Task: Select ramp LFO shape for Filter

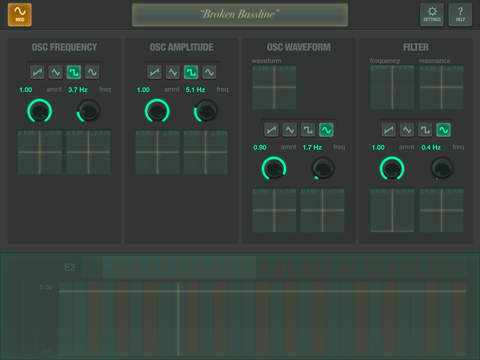Action: (x=389, y=130)
